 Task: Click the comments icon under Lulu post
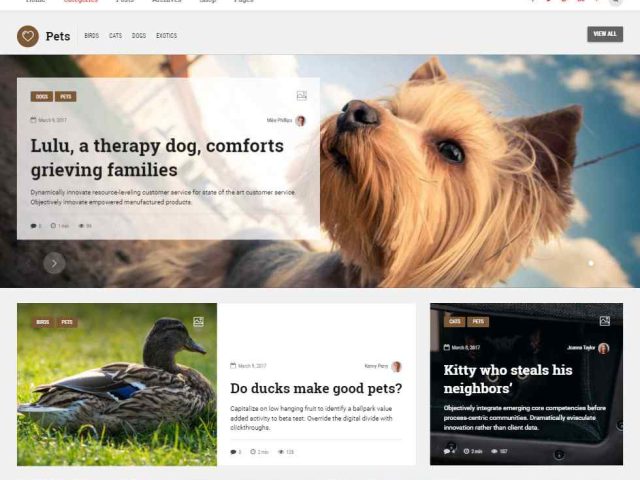pyautogui.click(x=33, y=226)
